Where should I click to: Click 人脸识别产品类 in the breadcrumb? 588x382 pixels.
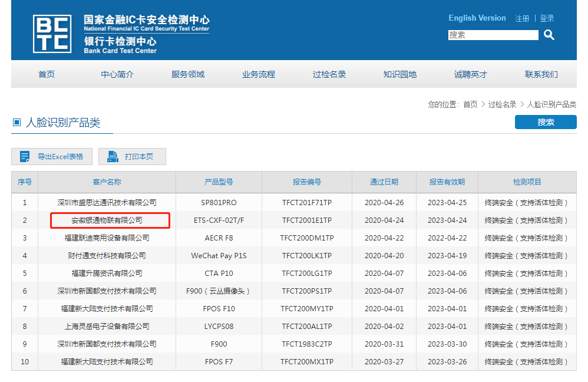[551, 104]
